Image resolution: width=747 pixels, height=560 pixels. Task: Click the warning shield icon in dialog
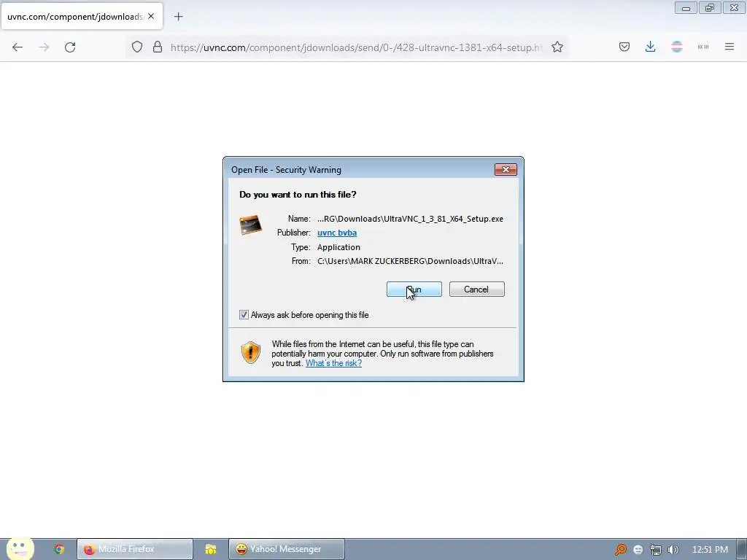point(251,352)
